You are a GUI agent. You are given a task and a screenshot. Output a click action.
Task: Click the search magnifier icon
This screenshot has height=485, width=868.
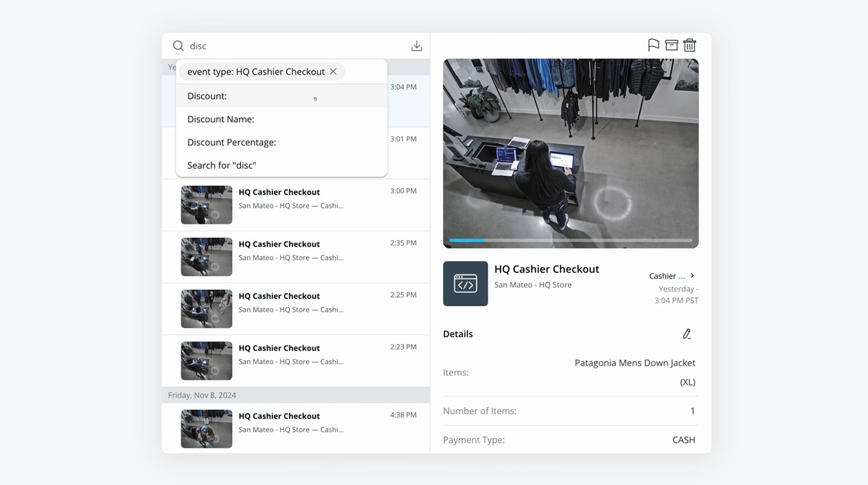click(178, 46)
